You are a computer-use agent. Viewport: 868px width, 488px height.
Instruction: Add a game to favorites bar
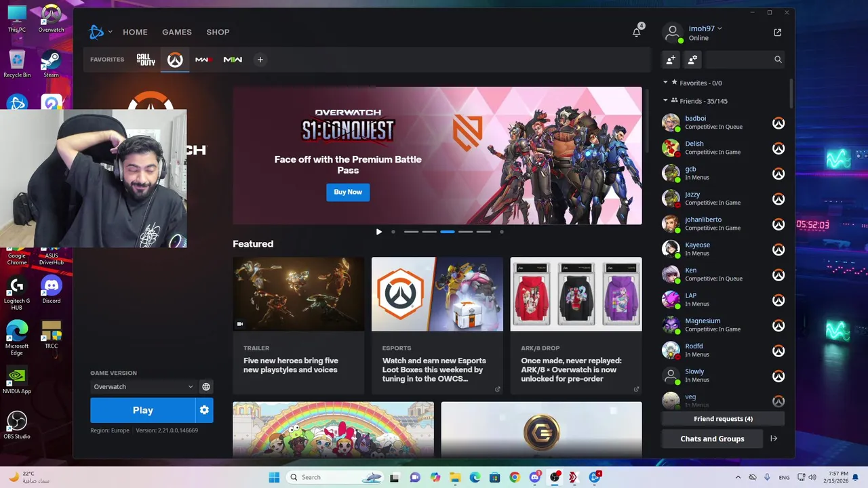click(260, 60)
